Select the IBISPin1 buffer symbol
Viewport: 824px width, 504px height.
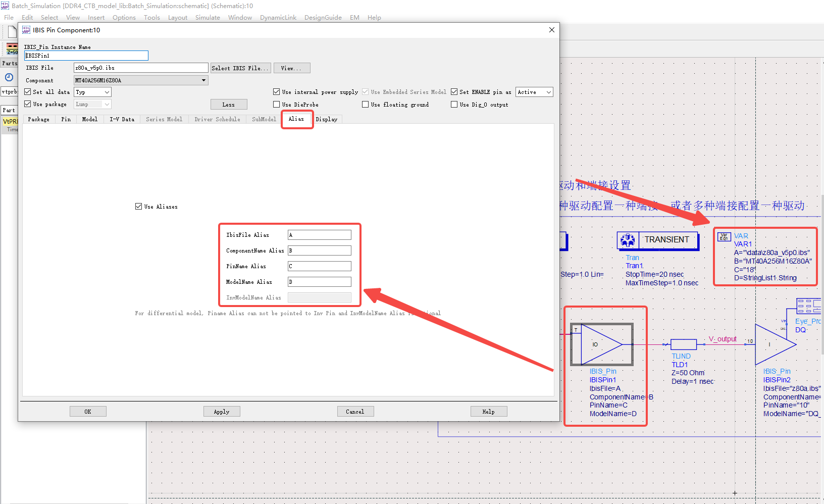(x=601, y=344)
